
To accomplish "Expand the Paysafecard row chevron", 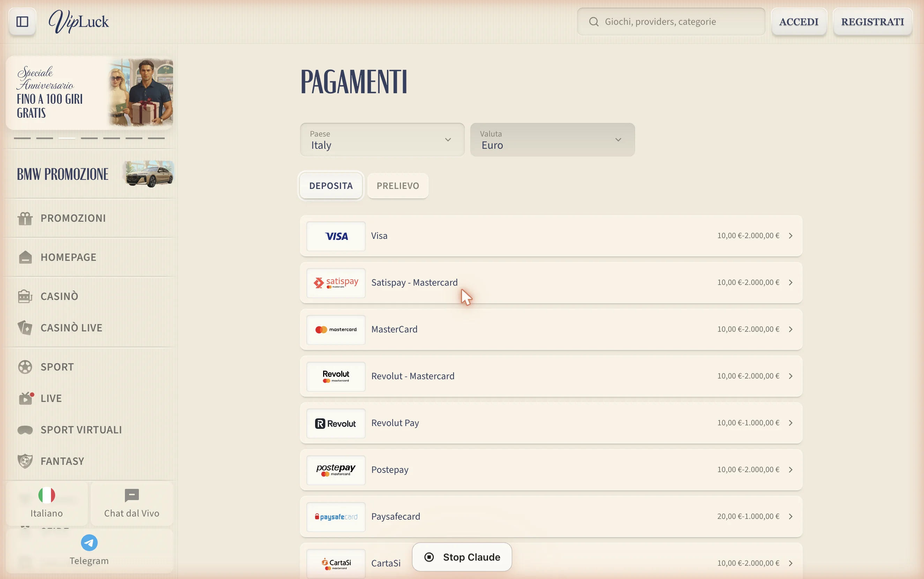I will click(790, 516).
